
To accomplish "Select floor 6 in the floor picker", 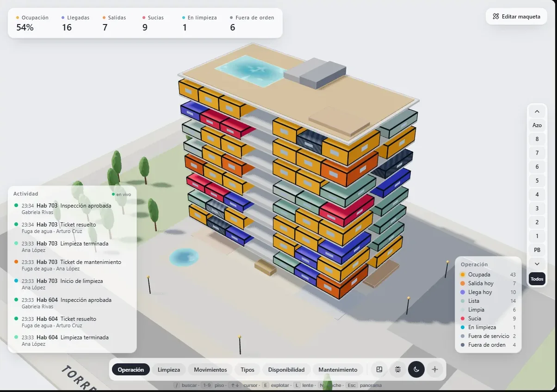I will [537, 167].
